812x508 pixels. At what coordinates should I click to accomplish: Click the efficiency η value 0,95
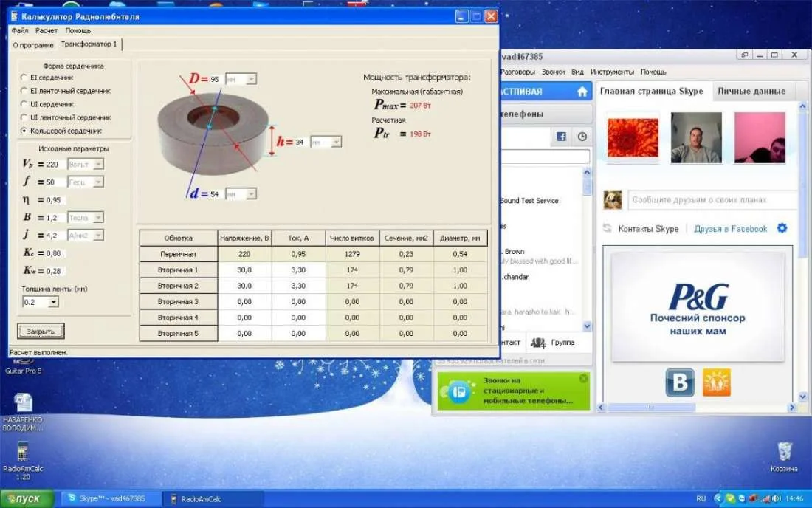coord(55,200)
